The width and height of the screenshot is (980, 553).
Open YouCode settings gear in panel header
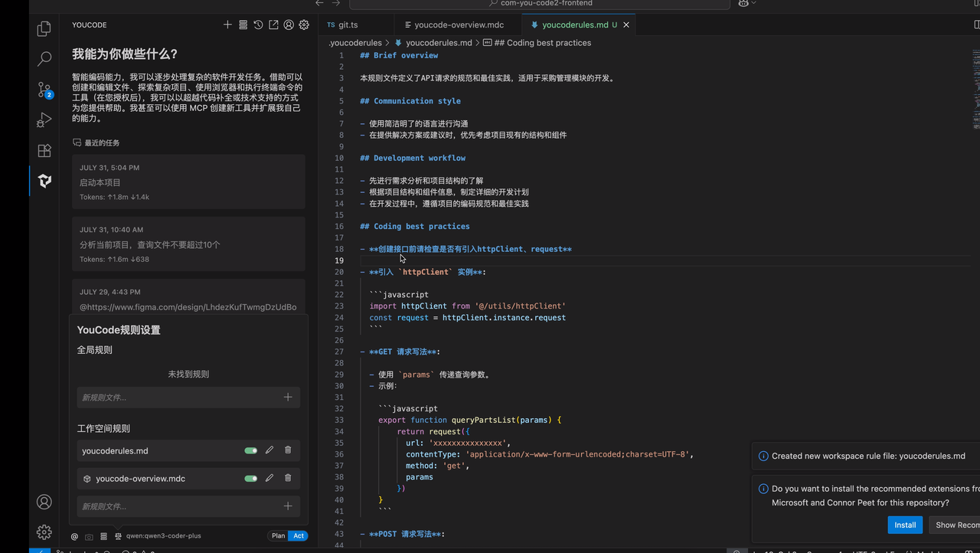pos(304,25)
